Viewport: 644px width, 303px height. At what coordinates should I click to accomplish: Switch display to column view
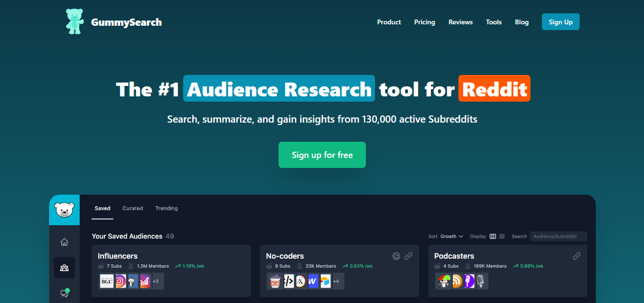coord(493,236)
